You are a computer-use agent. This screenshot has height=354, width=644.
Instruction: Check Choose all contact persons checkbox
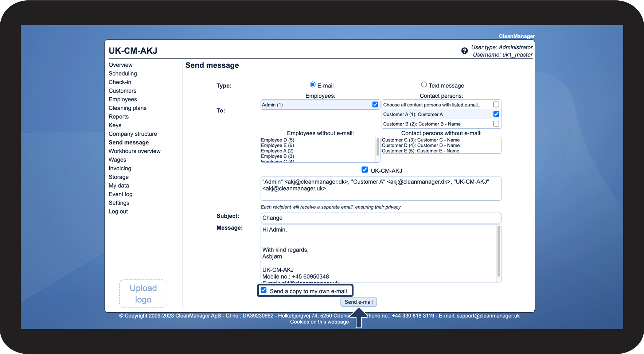[496, 105]
